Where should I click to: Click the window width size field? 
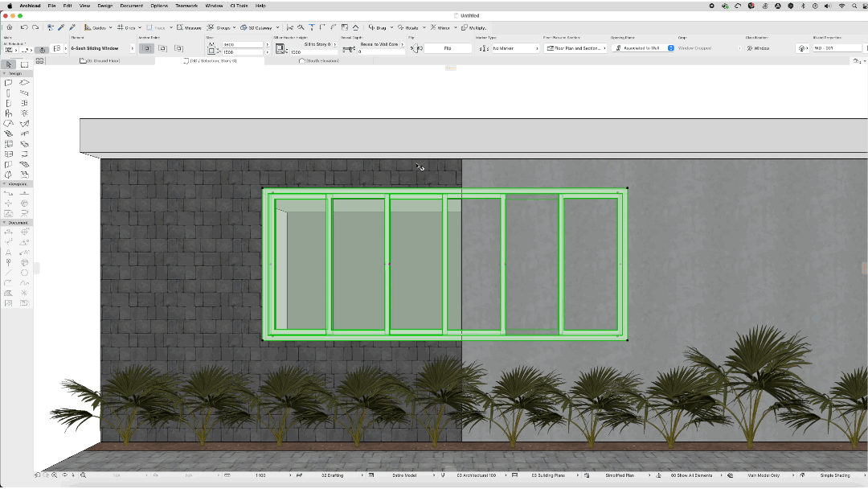pos(242,44)
